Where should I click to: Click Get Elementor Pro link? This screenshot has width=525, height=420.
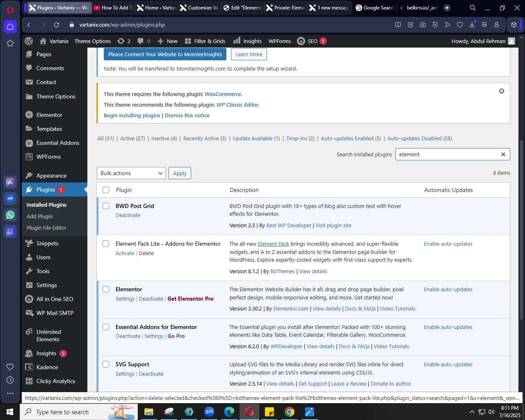click(190, 299)
